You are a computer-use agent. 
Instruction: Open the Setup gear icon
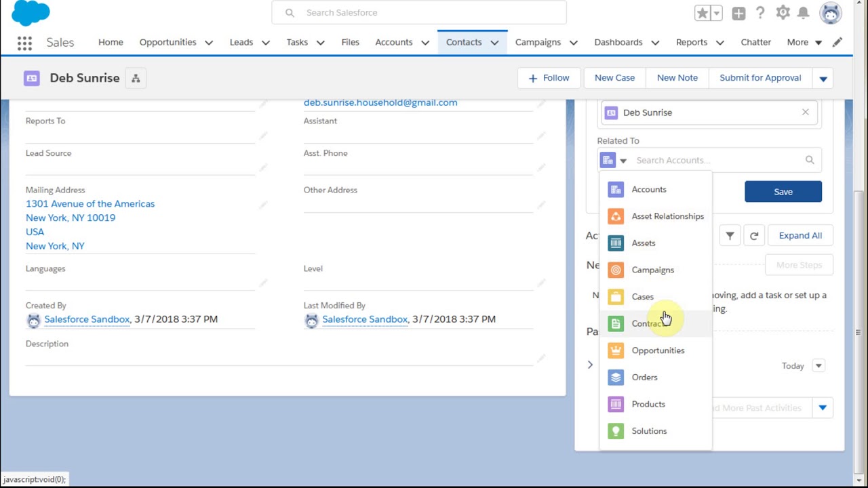point(783,13)
